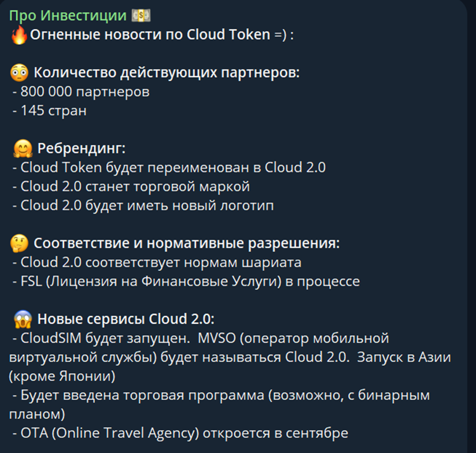Select the line 800 000 партнеров
The width and height of the screenshot is (476, 453).
[x=84, y=92]
